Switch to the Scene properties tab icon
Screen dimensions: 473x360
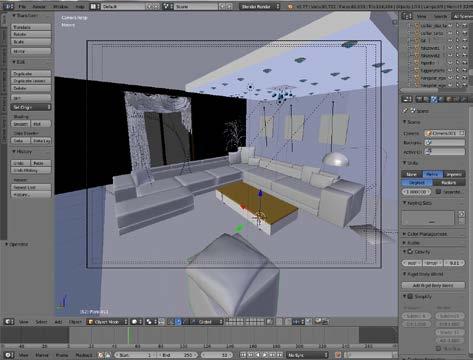tap(434, 99)
